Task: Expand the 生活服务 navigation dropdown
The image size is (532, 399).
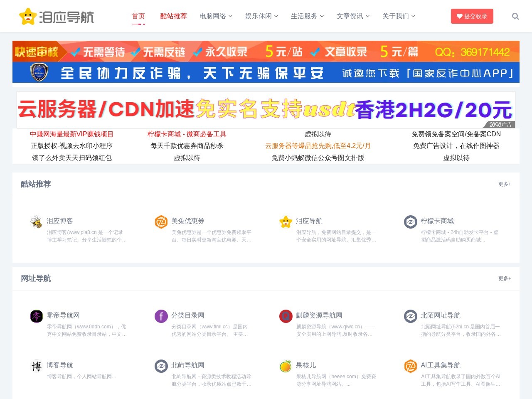Action: [308, 16]
